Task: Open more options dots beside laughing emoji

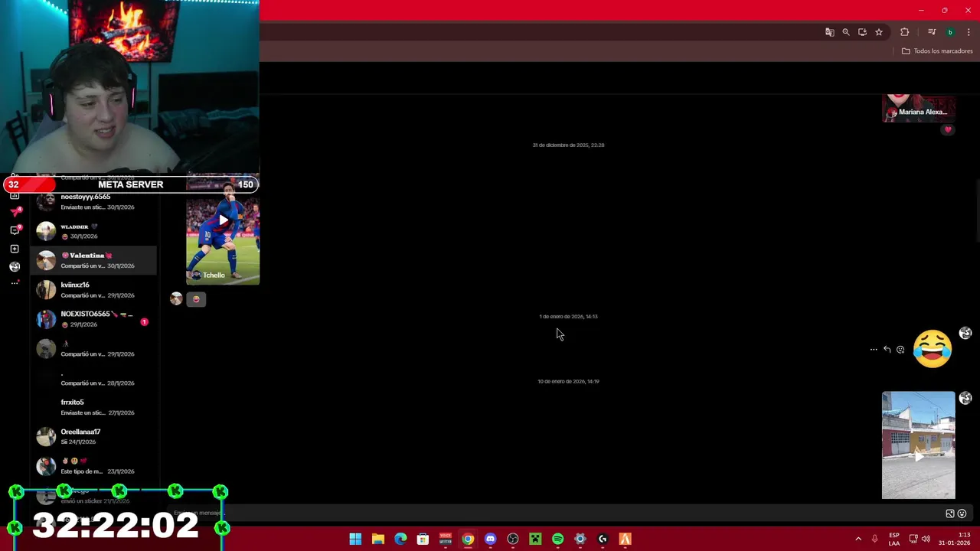Action: pyautogui.click(x=874, y=350)
